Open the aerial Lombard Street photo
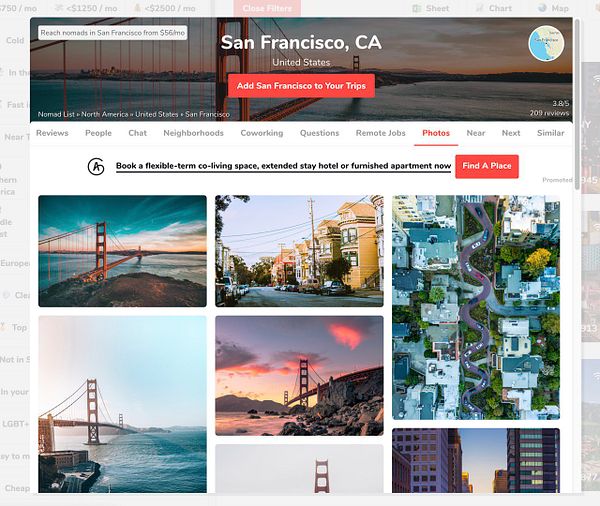This screenshot has height=506, width=600. coord(476,307)
